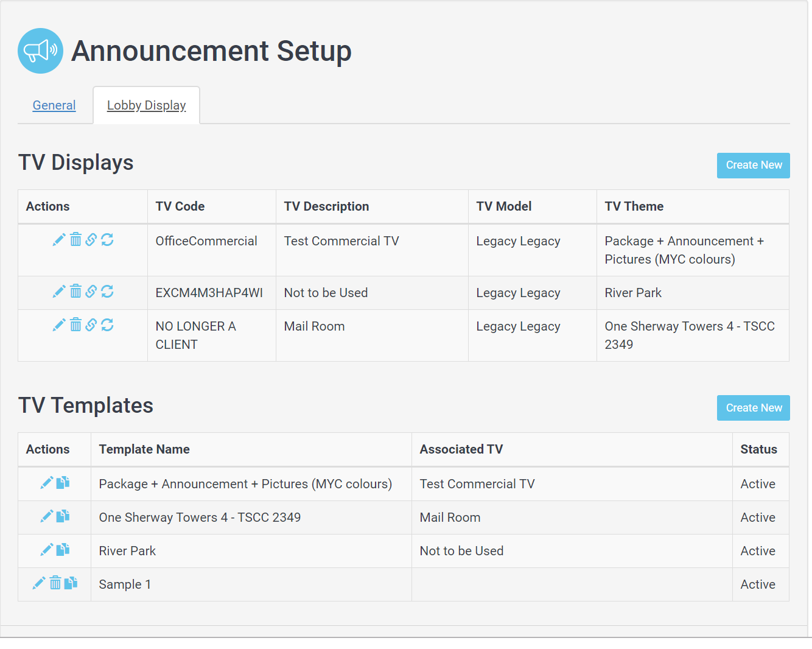Edit the Package + Announcement template
The width and height of the screenshot is (812, 649).
(x=46, y=483)
